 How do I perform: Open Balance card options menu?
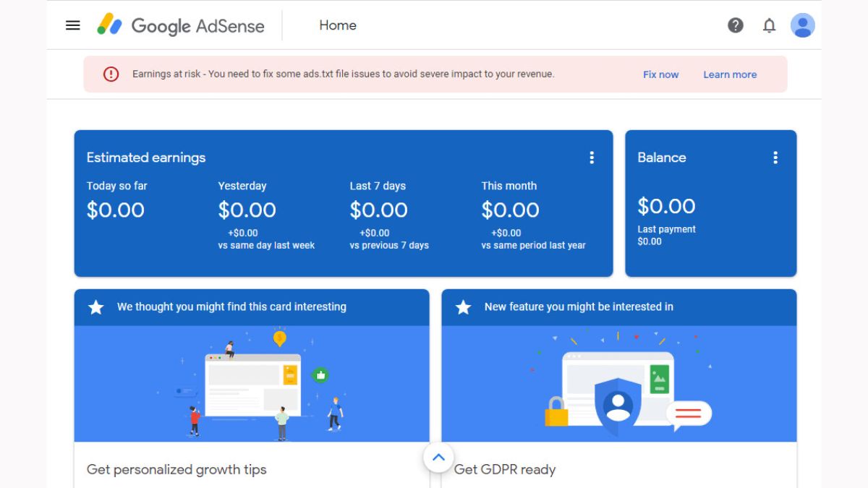[x=775, y=158]
